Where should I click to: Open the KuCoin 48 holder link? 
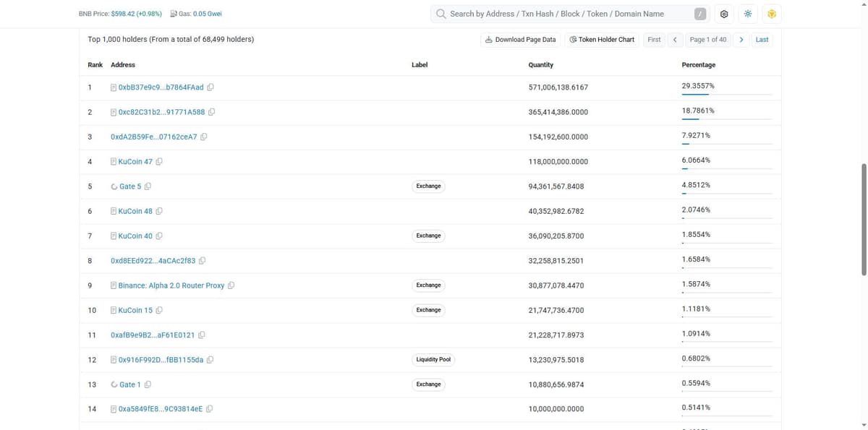pyautogui.click(x=135, y=211)
